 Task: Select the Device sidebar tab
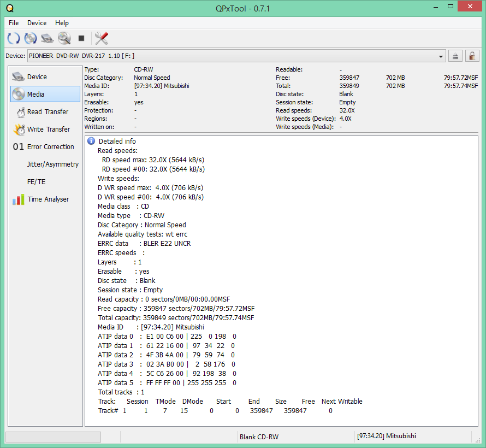tap(45, 76)
